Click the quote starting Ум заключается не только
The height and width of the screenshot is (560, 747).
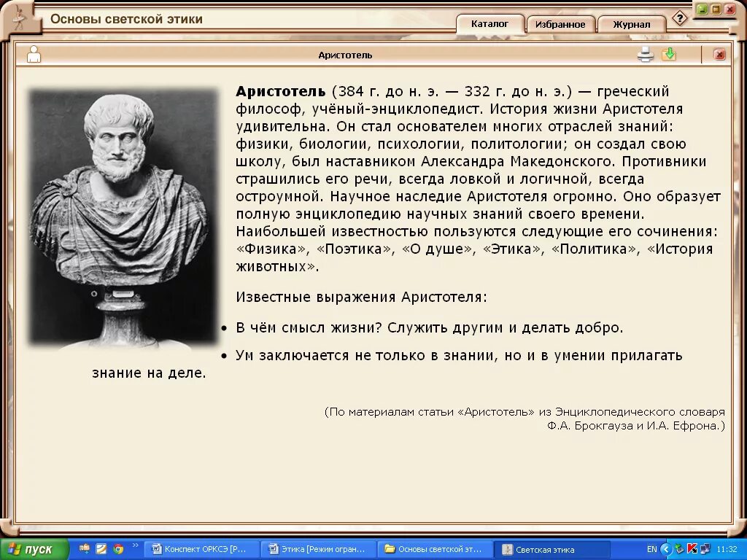[387, 364]
